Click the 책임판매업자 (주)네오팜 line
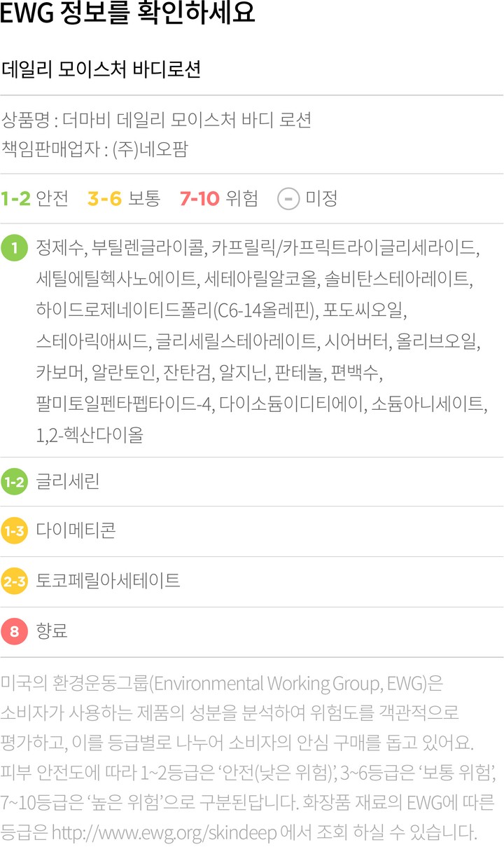 (x=94, y=149)
